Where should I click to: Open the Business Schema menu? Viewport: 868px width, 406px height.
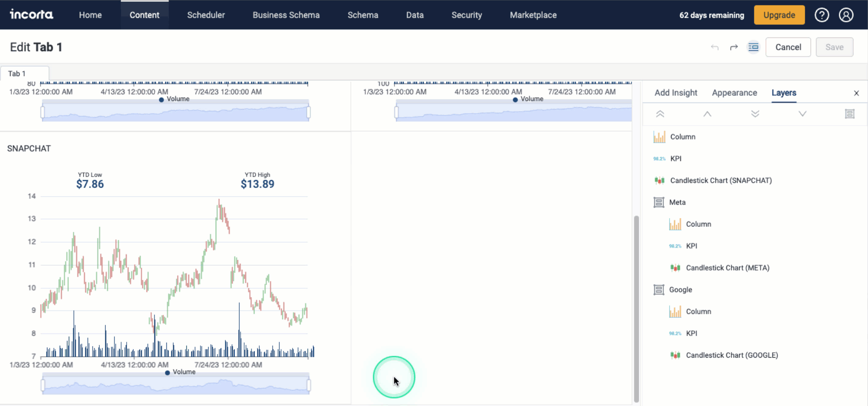point(286,15)
